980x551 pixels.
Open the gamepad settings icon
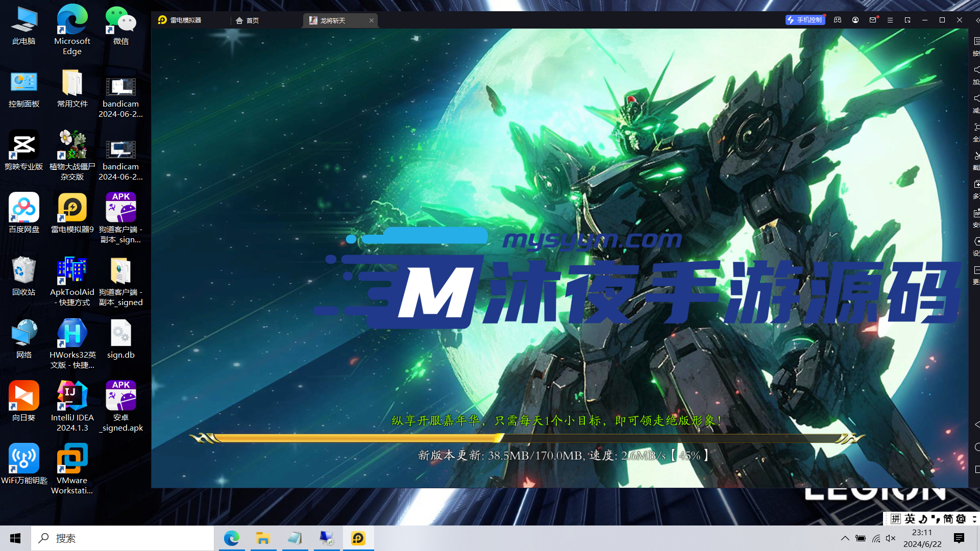coord(838,20)
